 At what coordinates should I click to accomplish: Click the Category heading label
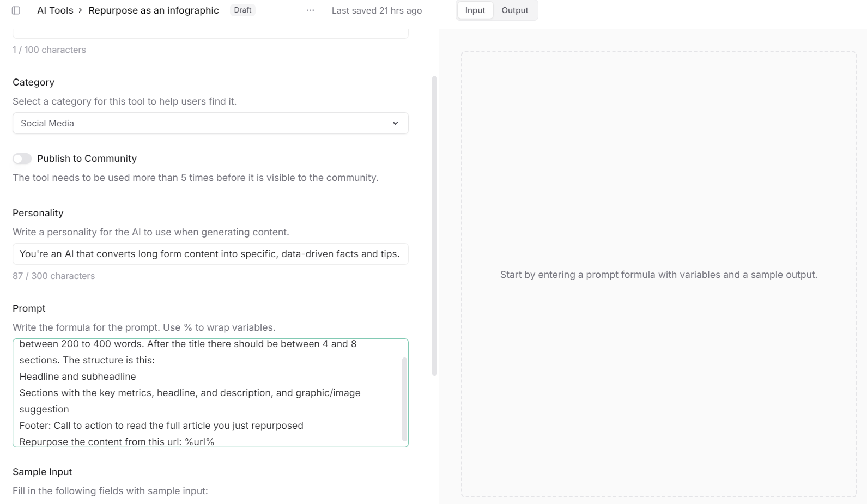[33, 82]
